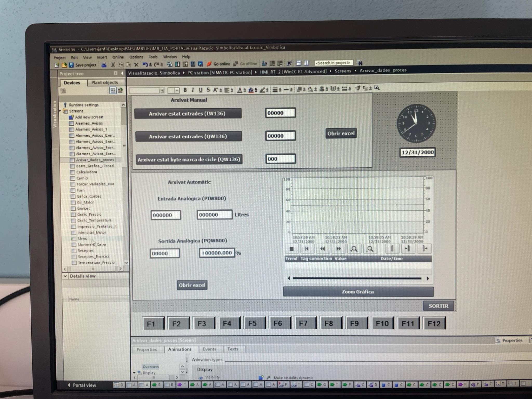Viewport: 532px width, 399px height.
Task: Click the Print icon in toolbar
Action: 104,65
